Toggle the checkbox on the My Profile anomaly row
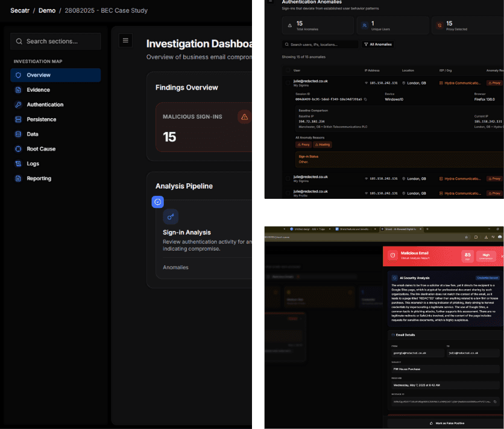This screenshot has width=504, height=429. tap(288, 193)
